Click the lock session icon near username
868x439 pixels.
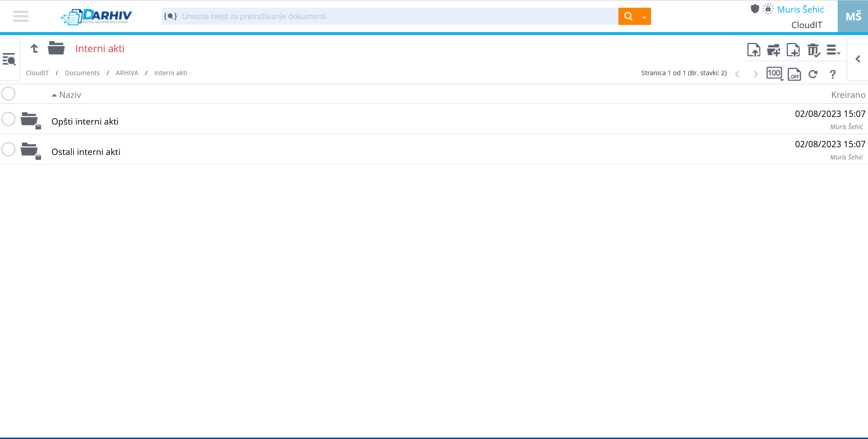pos(768,9)
